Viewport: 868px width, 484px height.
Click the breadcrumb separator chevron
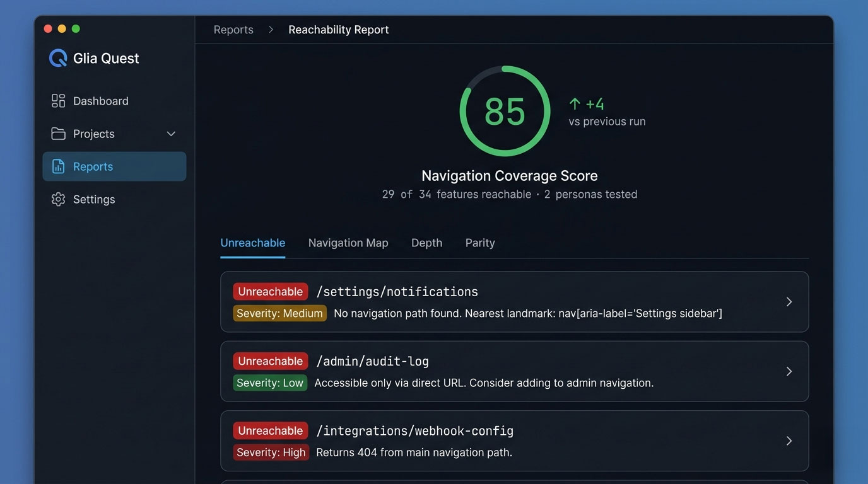(x=271, y=30)
